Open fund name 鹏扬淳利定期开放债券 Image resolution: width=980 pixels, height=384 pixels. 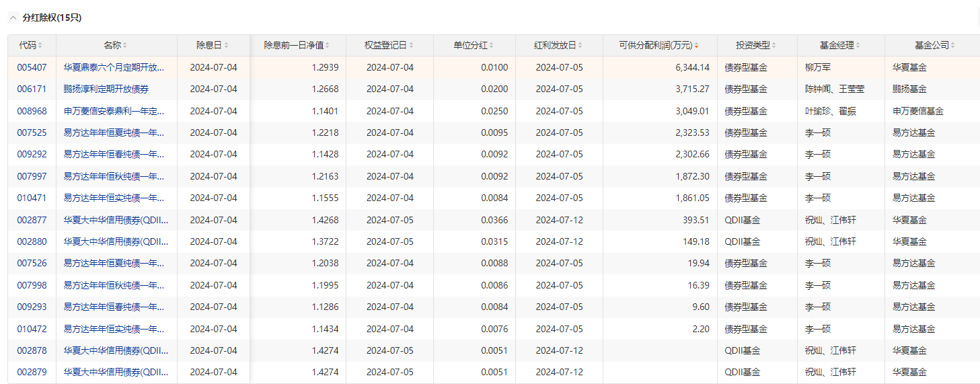[106, 89]
